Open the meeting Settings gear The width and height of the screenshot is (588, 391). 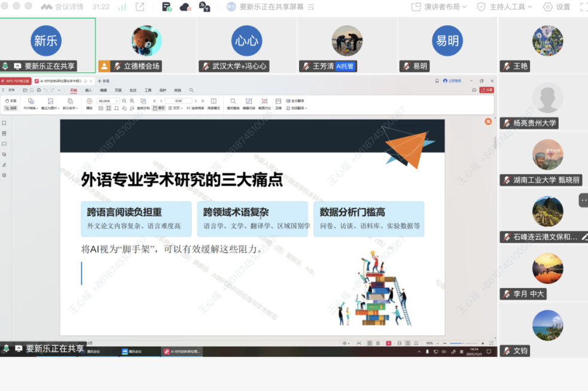point(556,7)
